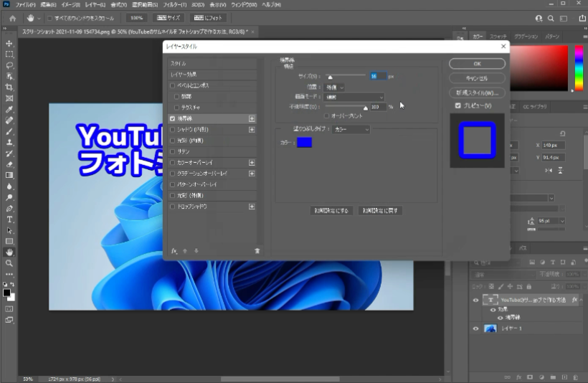The image size is (588, 383).
Task: Open the font size 95 pt dropdown
Action: pyautogui.click(x=562, y=221)
